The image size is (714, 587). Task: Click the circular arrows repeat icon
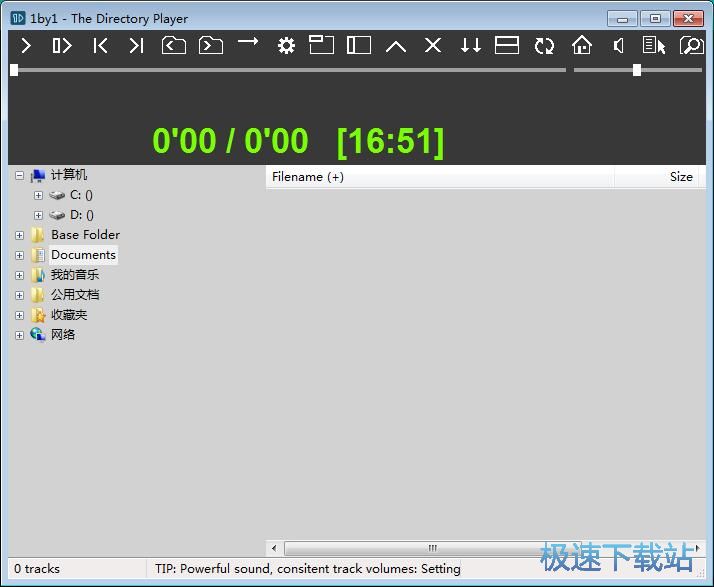point(544,46)
